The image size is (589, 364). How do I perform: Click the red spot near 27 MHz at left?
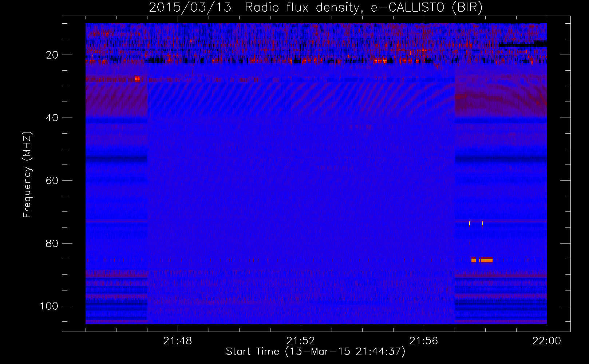click(137, 79)
